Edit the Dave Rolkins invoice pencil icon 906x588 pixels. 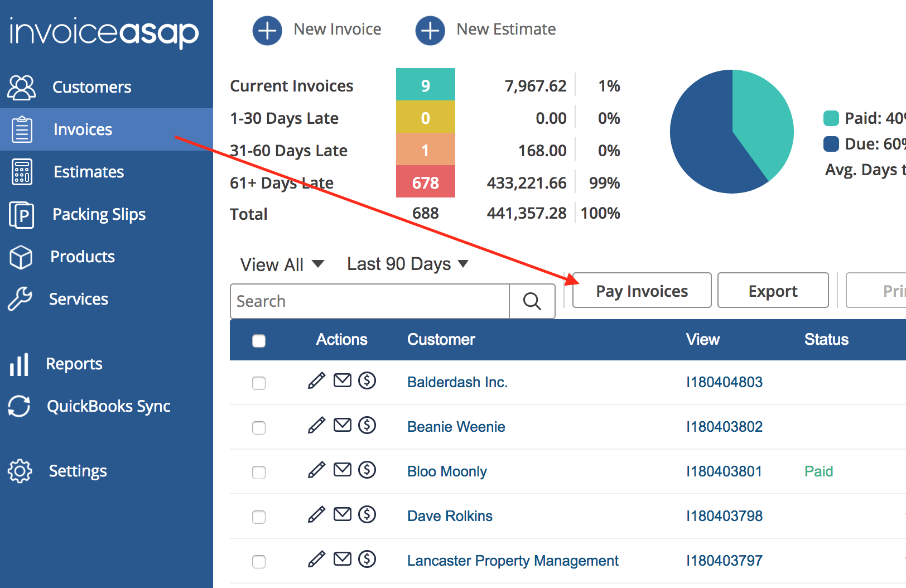(316, 514)
